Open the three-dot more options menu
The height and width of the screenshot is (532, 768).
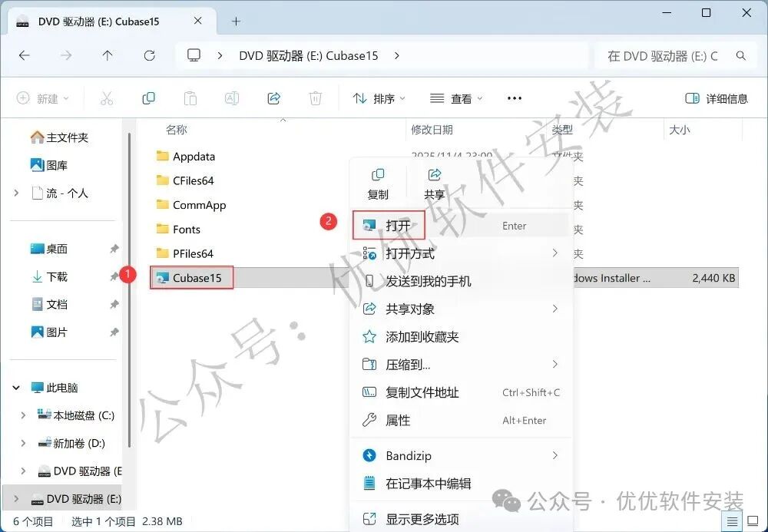(515, 98)
